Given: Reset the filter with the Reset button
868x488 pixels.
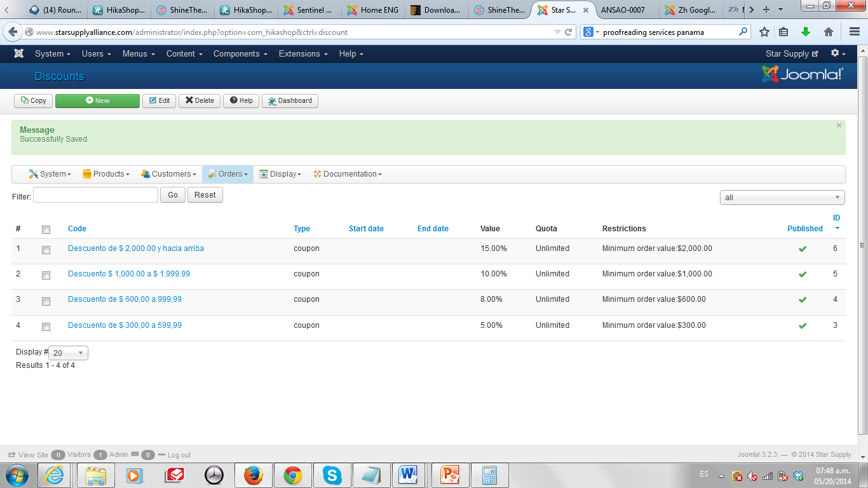Looking at the screenshot, I should [x=205, y=195].
